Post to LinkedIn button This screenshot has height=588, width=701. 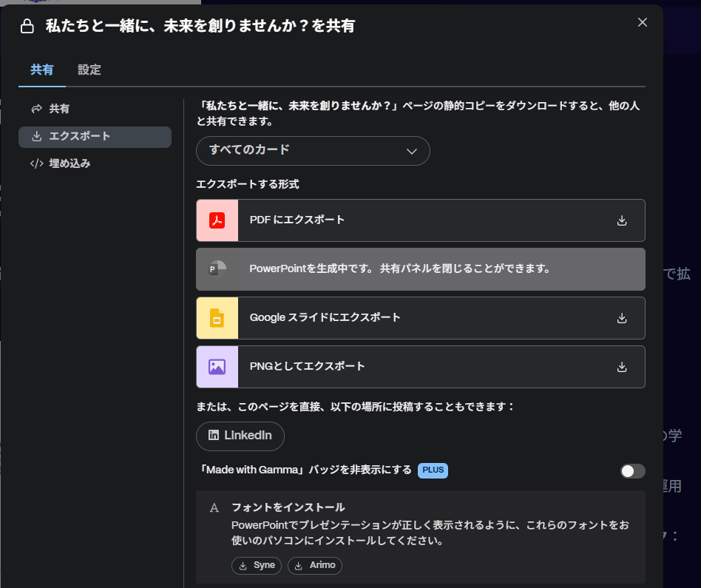point(240,436)
